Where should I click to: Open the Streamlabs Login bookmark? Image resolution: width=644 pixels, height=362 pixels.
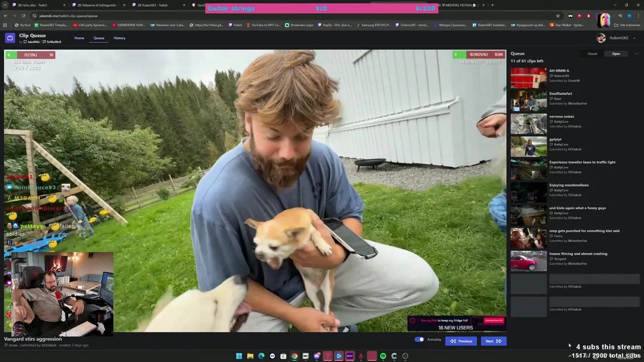tap(299, 25)
